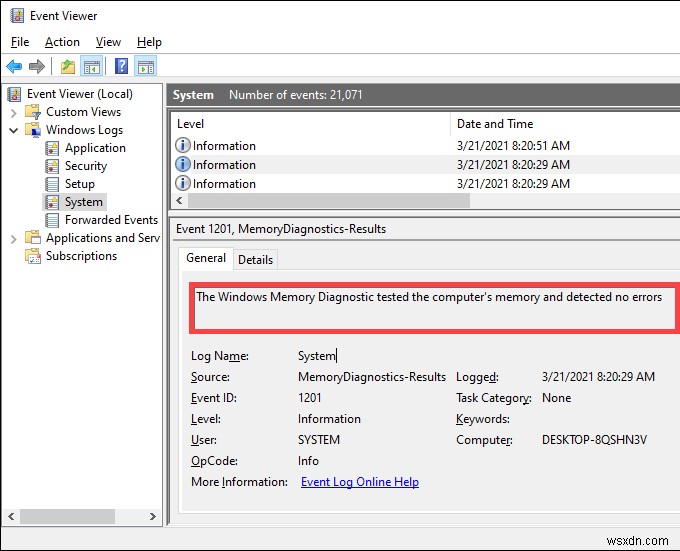Click the Up One Level folder icon
680x551 pixels.
click(67, 66)
